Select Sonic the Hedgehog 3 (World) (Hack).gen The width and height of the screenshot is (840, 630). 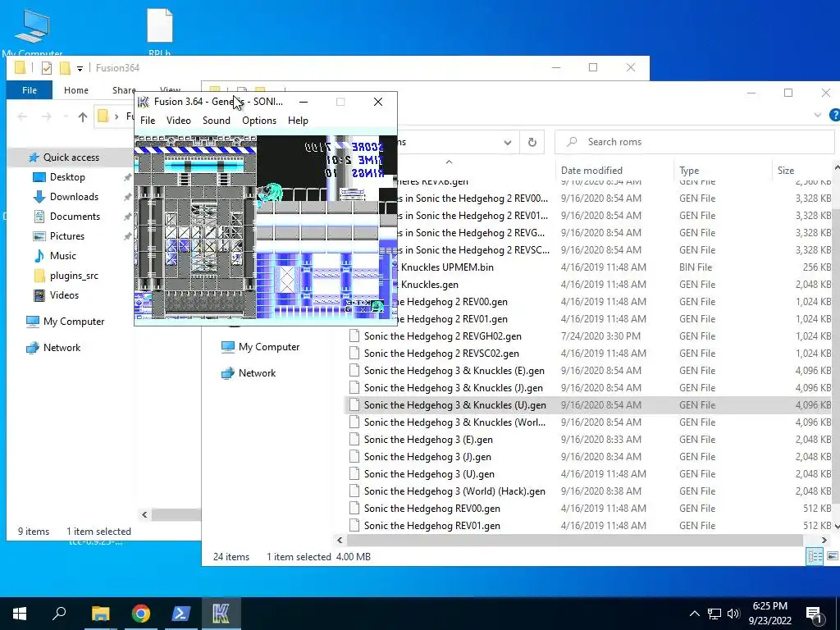454,491
